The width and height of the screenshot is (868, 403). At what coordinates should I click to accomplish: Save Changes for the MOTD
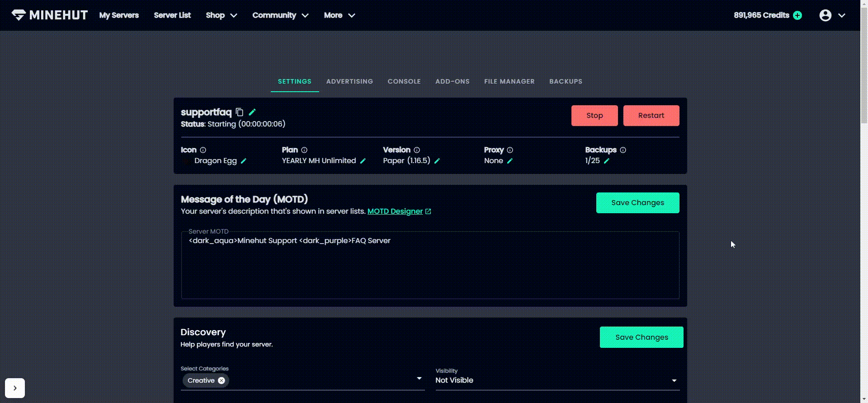point(638,203)
